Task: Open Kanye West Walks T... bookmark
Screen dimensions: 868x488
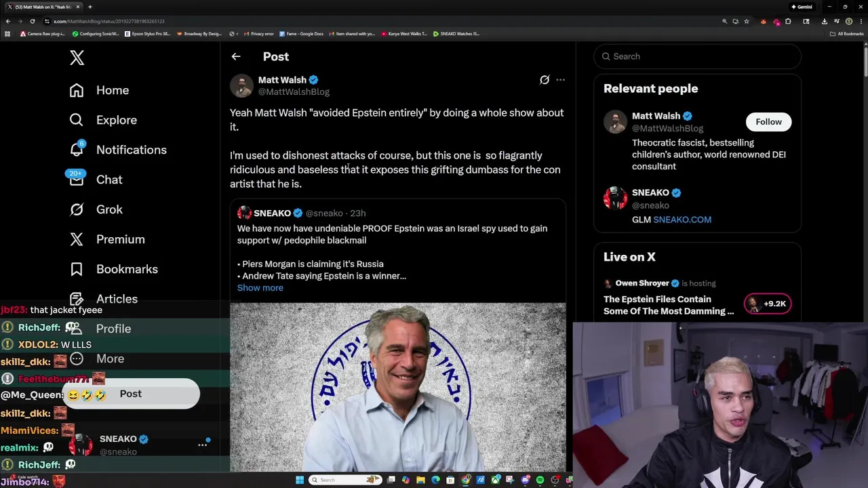Action: tap(404, 34)
